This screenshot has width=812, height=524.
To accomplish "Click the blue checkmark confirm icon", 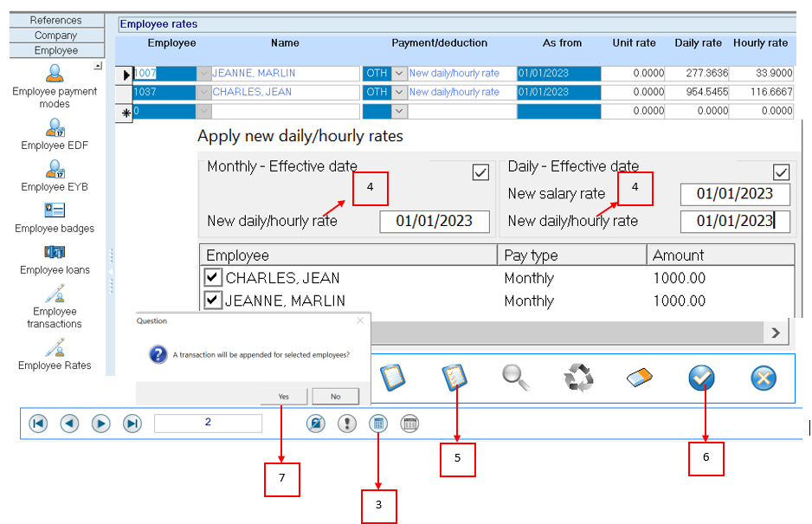I will pyautogui.click(x=702, y=378).
